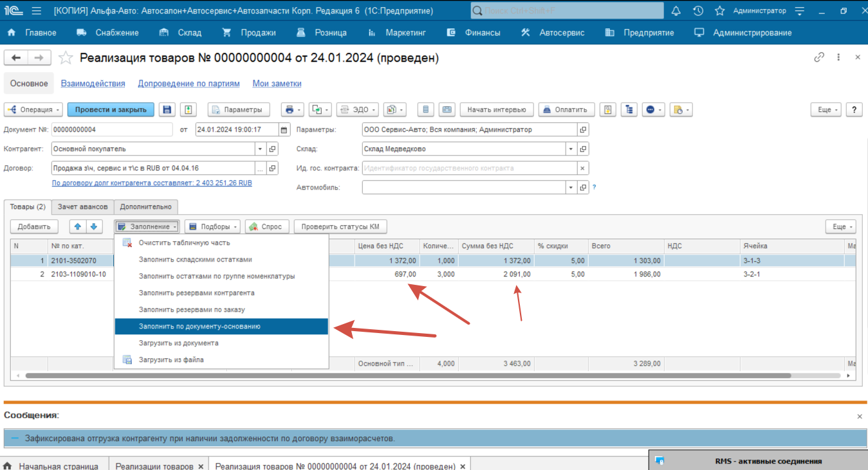Choose Загрузить из документа
The height and width of the screenshot is (470, 868).
click(x=221, y=343)
